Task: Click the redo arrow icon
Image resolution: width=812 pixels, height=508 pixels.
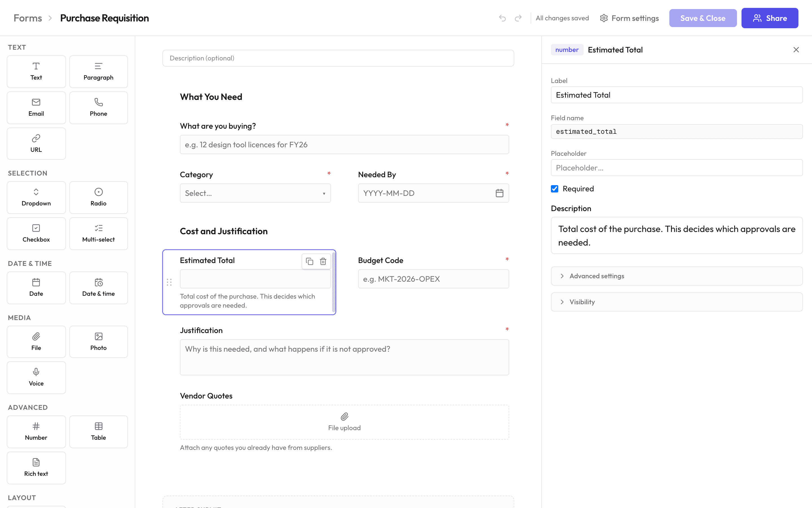Action: tap(518, 18)
